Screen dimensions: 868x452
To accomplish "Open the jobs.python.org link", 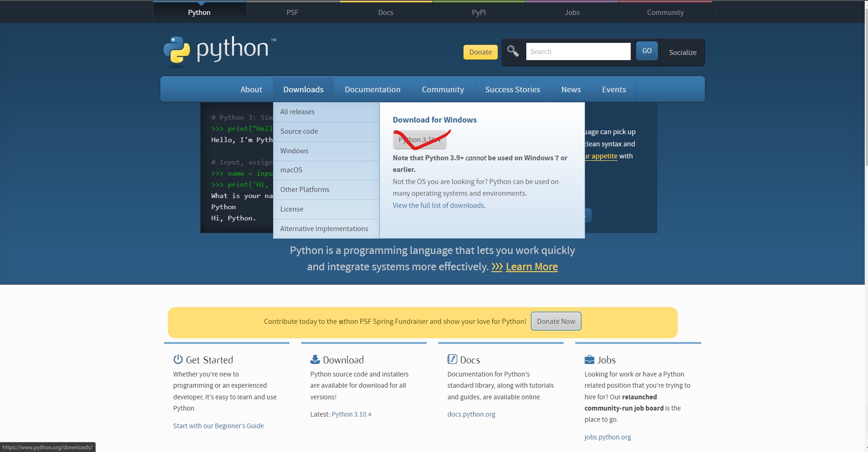I will coord(607,437).
